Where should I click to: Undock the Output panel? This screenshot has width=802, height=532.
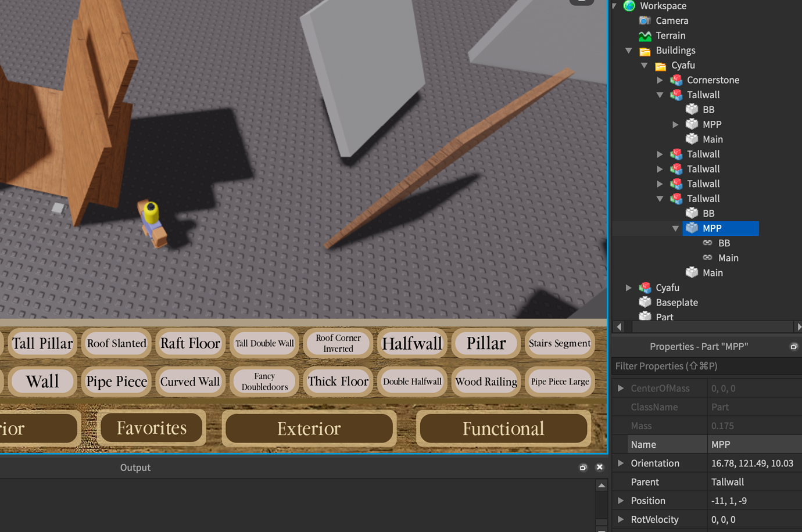[583, 467]
